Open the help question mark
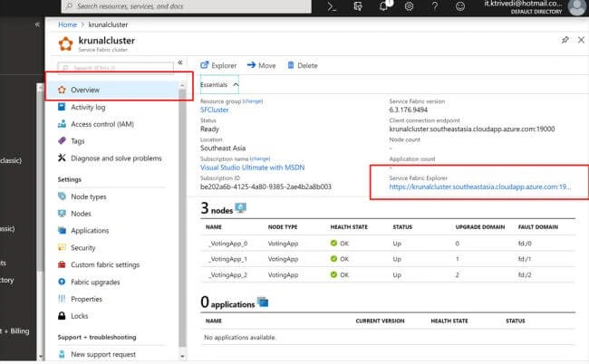 [x=435, y=6]
